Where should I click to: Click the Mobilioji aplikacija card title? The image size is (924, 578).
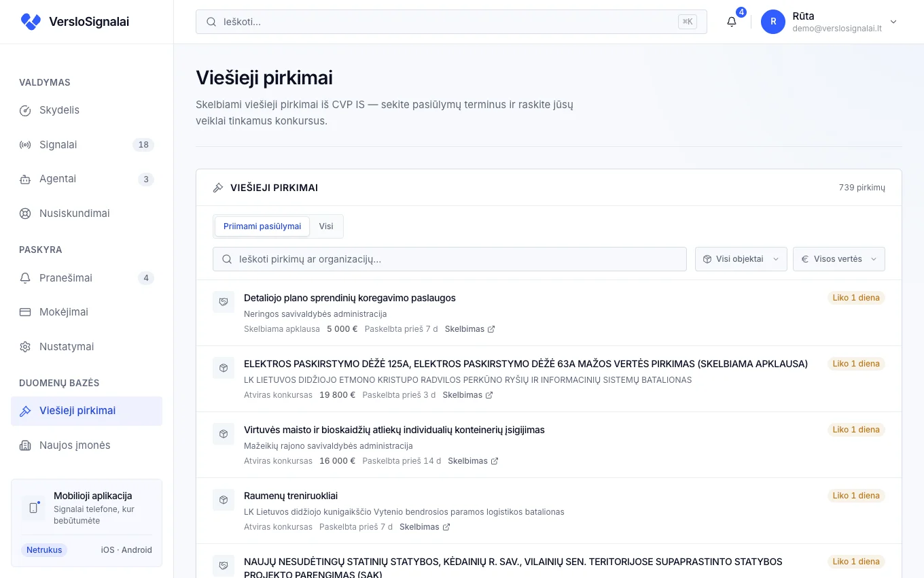pos(93,496)
